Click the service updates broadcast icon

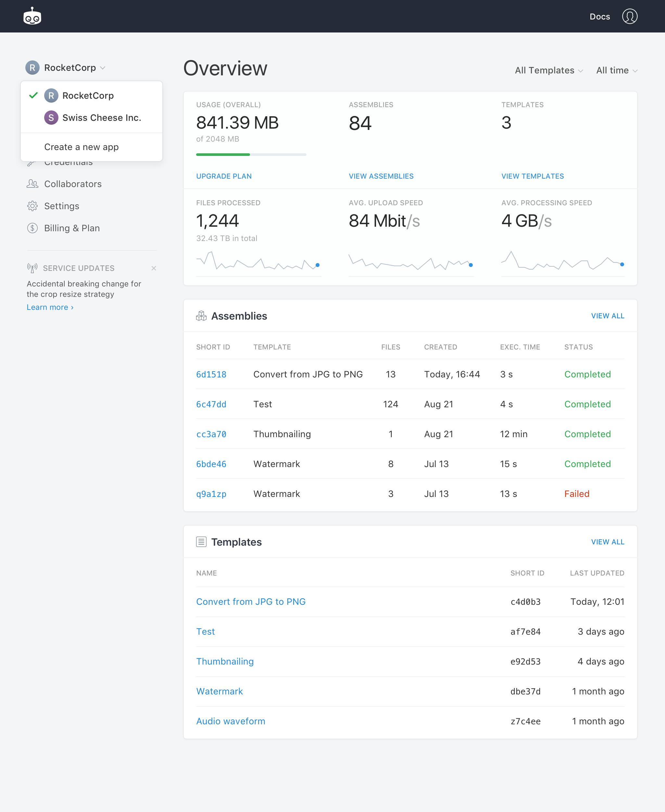pyautogui.click(x=32, y=268)
